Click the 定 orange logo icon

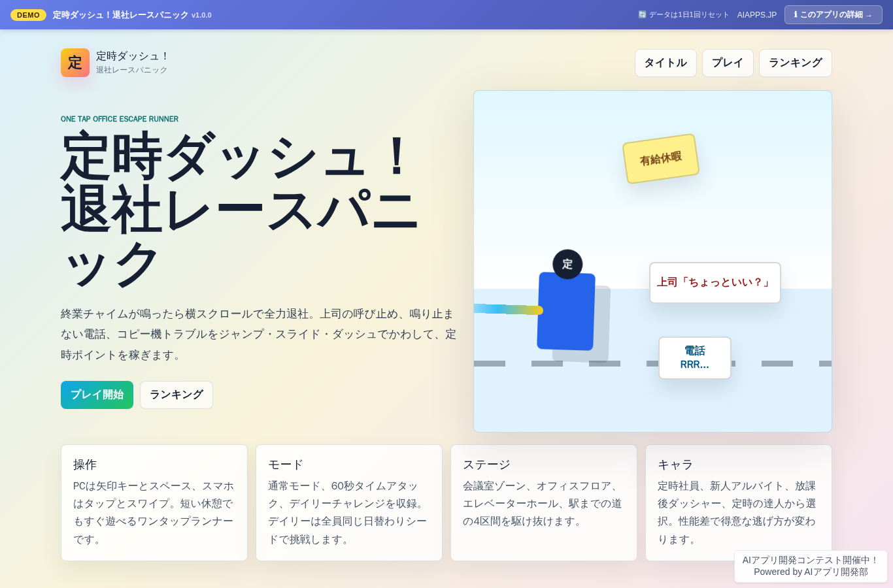tap(75, 63)
